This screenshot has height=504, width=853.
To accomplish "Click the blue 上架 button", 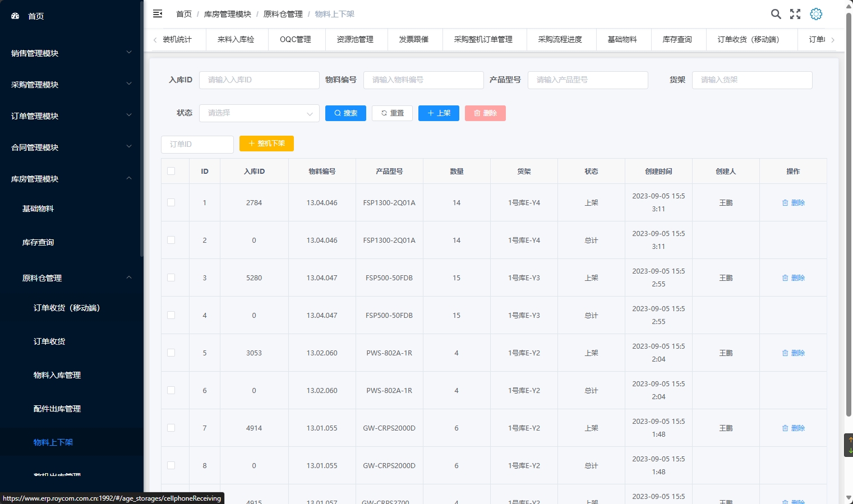I will 439,113.
